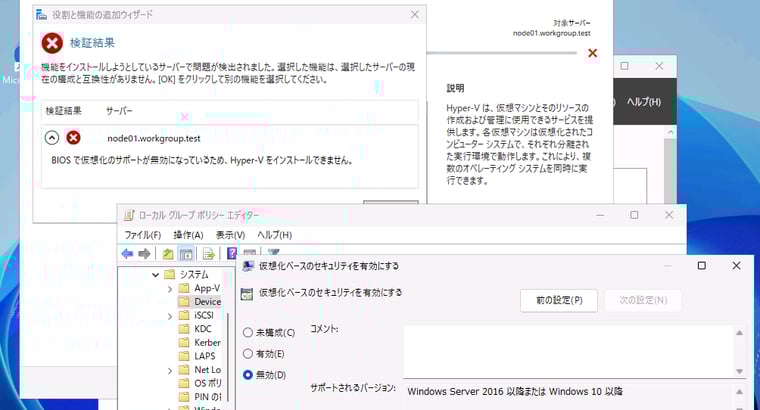Click the サーバー column header

click(119, 111)
